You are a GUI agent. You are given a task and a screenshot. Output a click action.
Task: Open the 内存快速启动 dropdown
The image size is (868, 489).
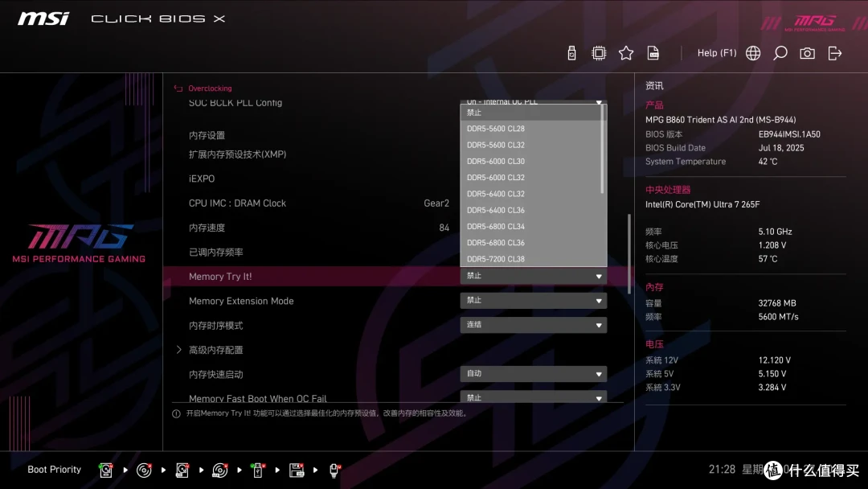point(534,374)
